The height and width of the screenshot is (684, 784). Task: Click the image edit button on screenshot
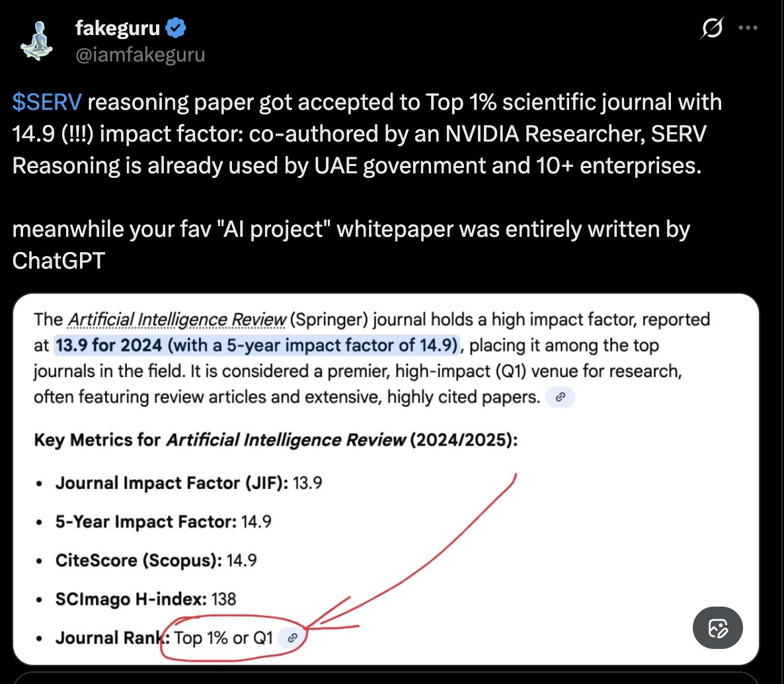click(717, 628)
